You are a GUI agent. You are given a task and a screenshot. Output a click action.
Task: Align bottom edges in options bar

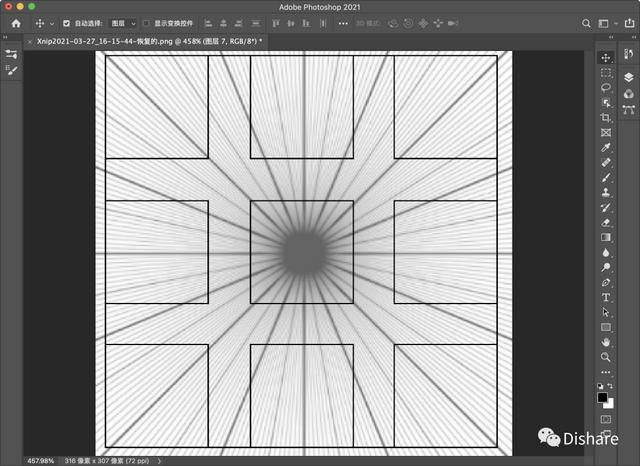point(306,24)
